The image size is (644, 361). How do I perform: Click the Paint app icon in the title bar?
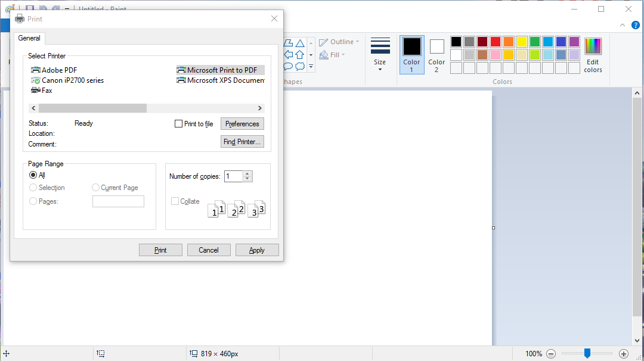click(x=10, y=8)
